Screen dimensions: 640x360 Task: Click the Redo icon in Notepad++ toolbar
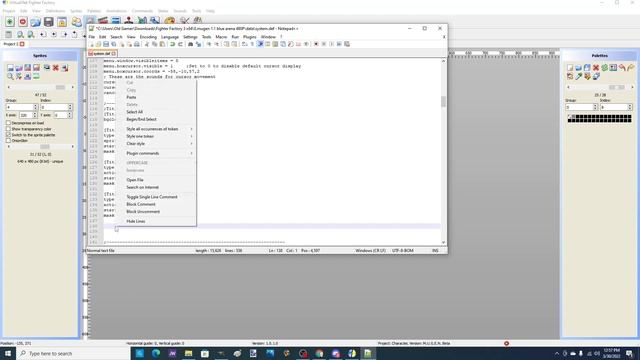(x=180, y=44)
